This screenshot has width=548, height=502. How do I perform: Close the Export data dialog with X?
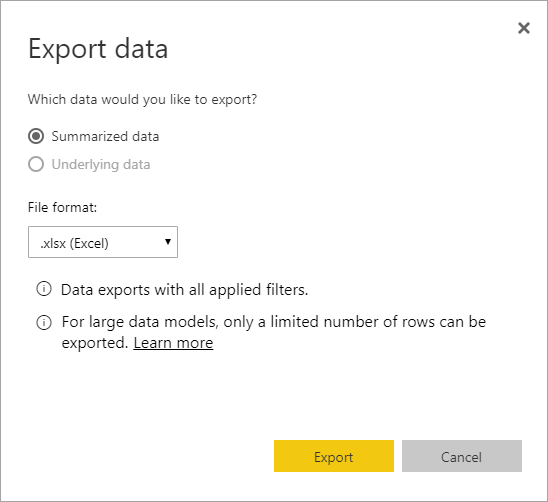pos(524,28)
